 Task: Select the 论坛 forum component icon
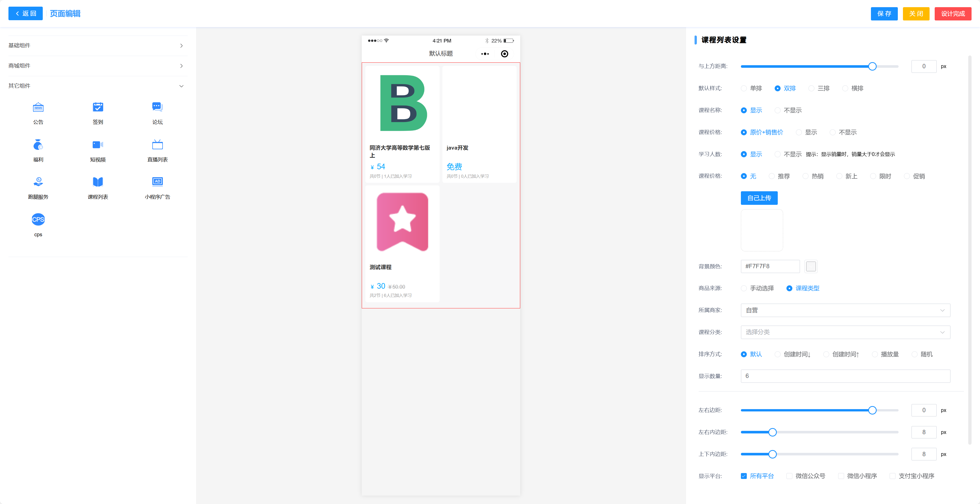point(157,108)
